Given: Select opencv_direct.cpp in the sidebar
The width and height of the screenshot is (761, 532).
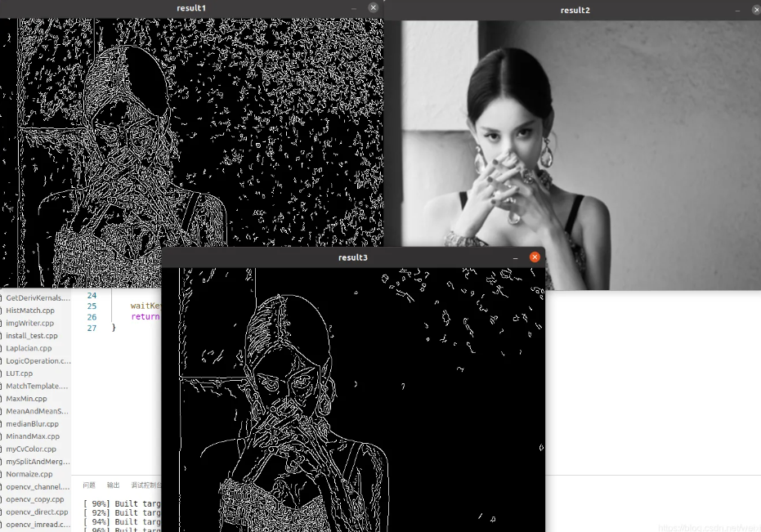Looking at the screenshot, I should pos(35,512).
